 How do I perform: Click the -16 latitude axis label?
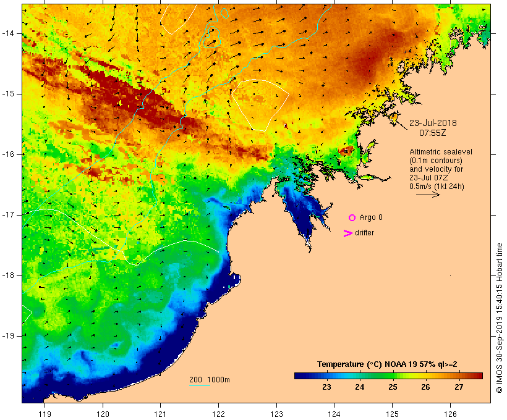pos(8,154)
